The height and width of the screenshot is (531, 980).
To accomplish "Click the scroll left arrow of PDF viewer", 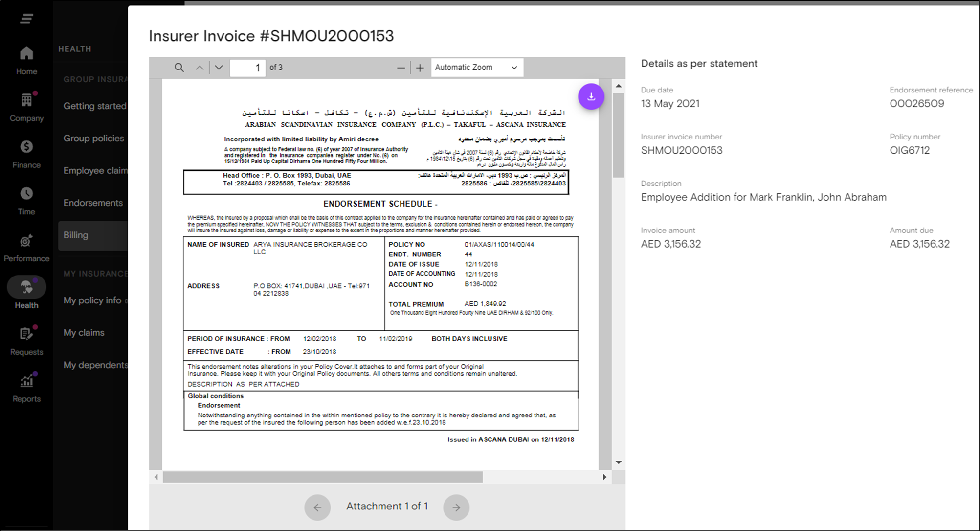I will pos(156,477).
